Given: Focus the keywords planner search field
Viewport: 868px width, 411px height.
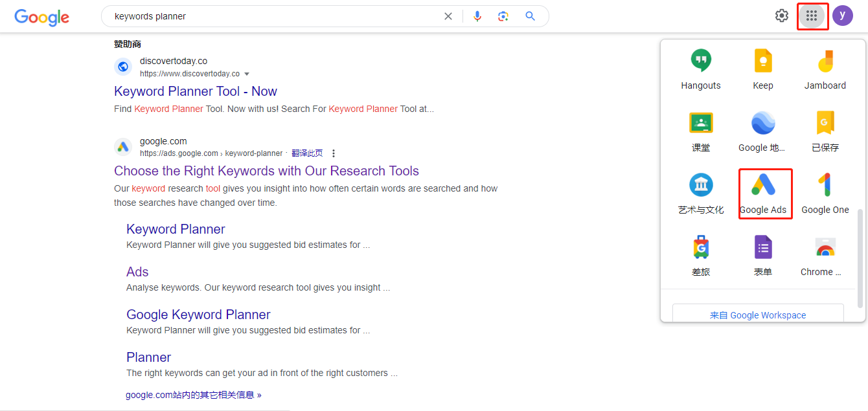Looking at the screenshot, I should [x=275, y=16].
